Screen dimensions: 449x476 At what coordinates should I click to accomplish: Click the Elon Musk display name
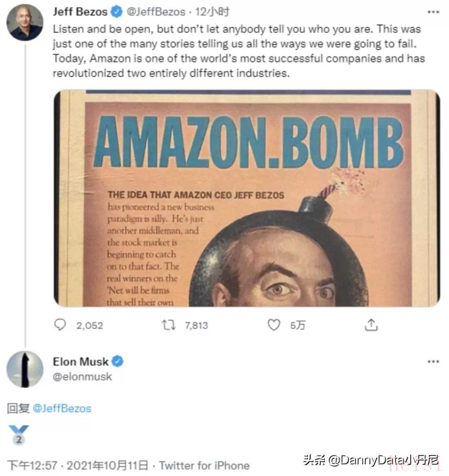tap(81, 362)
